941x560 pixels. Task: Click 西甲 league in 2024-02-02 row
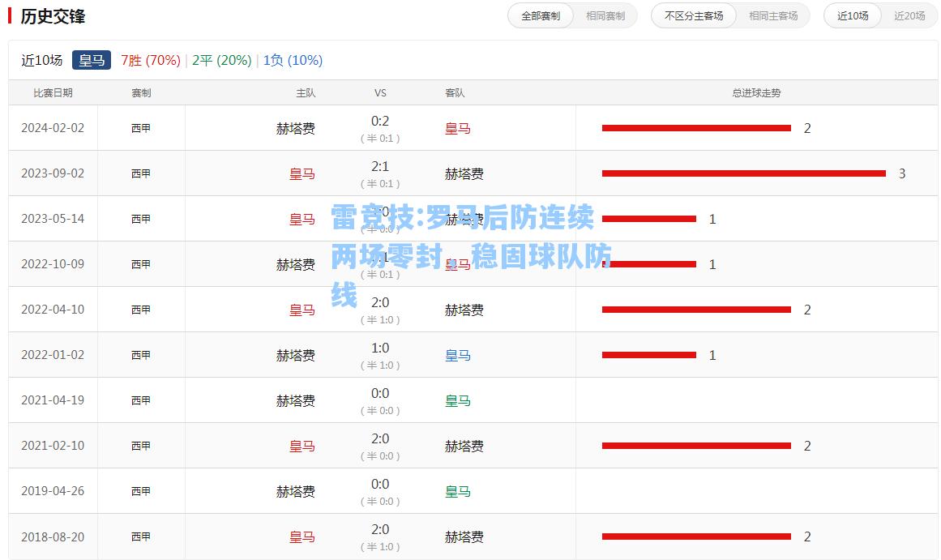(x=141, y=128)
